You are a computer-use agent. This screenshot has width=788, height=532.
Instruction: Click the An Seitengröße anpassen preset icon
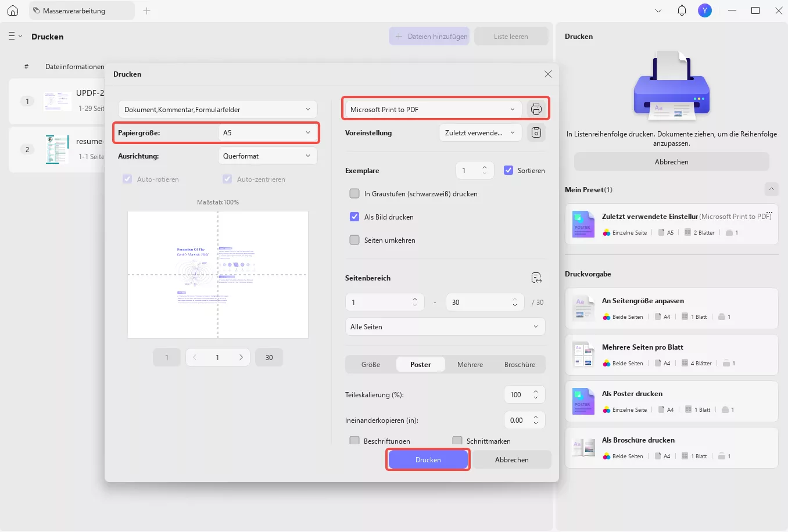583,308
